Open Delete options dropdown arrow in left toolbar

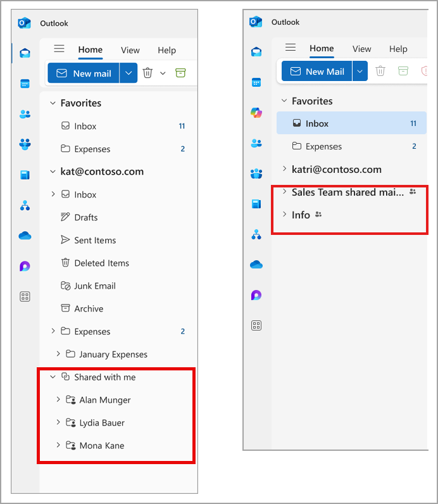(x=163, y=73)
